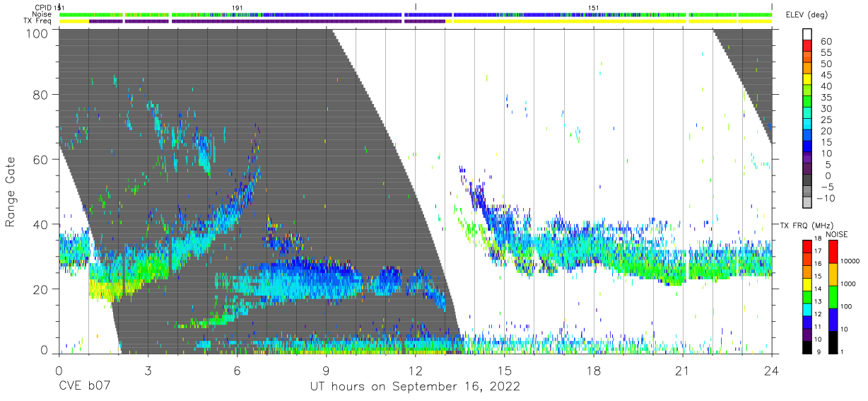Click the 'Range Gate' vertical axis label

(11, 192)
